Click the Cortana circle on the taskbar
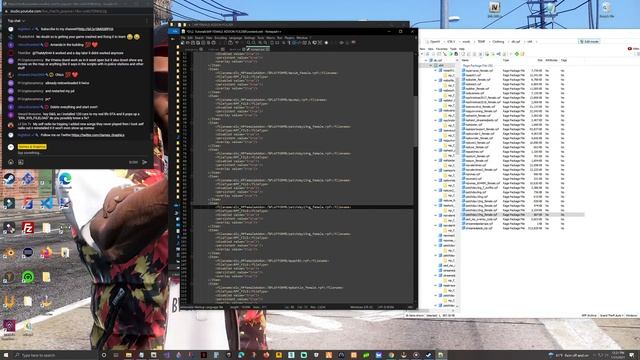 tap(104, 355)
